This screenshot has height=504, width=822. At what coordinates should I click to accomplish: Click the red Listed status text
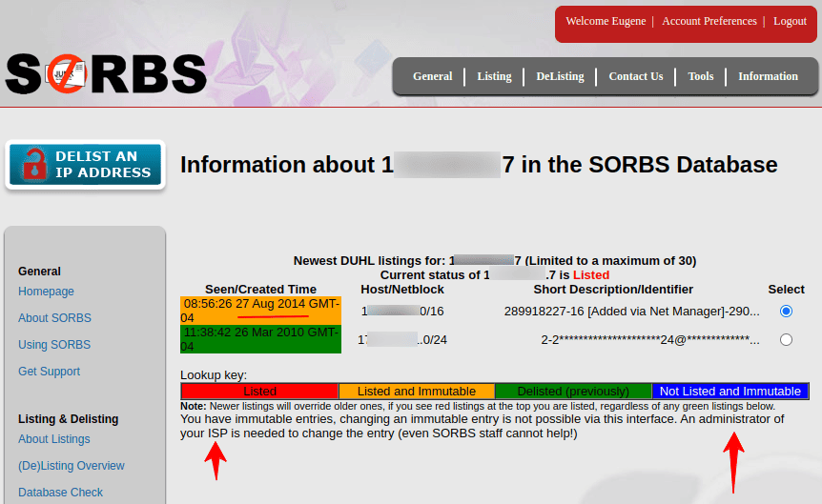[x=591, y=275]
